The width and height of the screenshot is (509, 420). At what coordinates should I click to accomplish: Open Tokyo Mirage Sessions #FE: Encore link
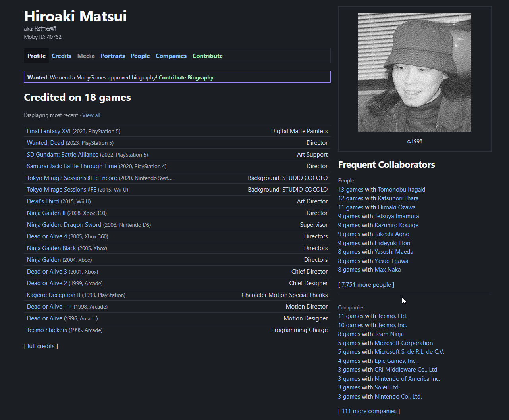tap(72, 178)
